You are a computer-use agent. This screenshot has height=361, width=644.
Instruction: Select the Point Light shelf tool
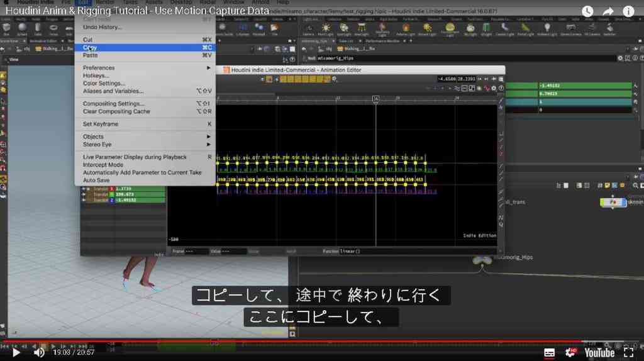[x=326, y=29]
